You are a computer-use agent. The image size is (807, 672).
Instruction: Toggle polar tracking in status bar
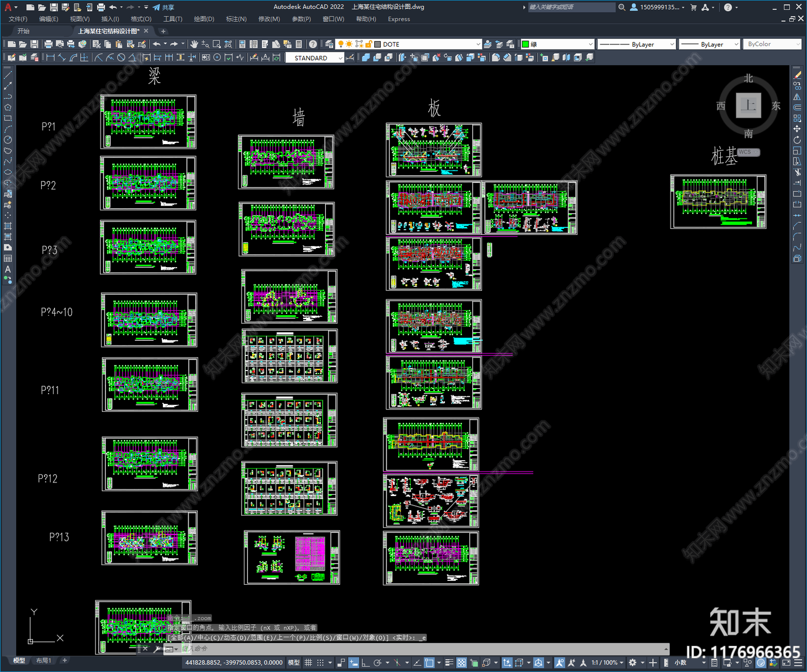coord(377,662)
